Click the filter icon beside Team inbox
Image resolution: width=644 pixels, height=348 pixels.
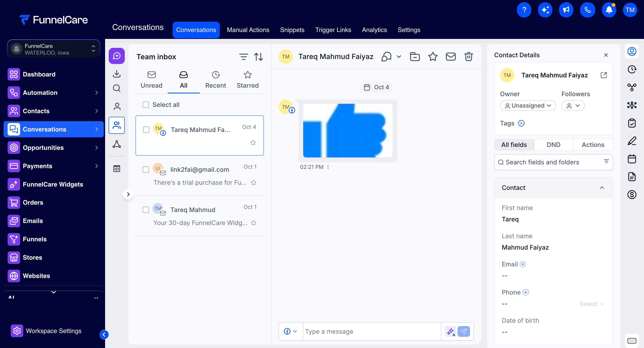click(x=244, y=57)
